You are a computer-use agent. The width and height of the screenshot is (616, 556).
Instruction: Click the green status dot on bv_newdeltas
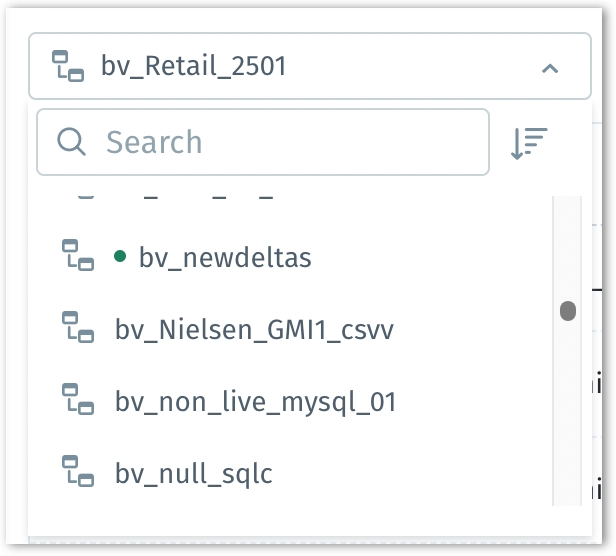(x=121, y=257)
